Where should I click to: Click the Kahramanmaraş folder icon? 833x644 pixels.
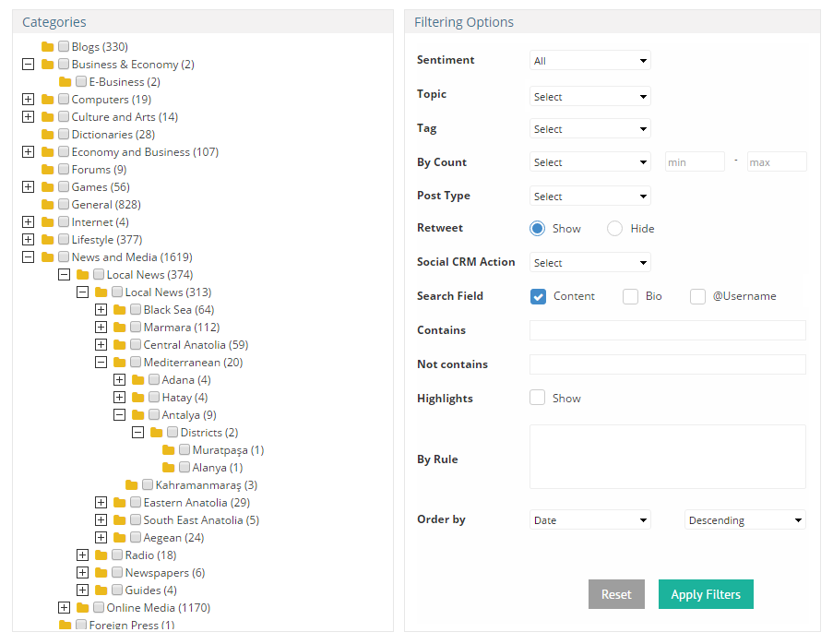tap(132, 485)
